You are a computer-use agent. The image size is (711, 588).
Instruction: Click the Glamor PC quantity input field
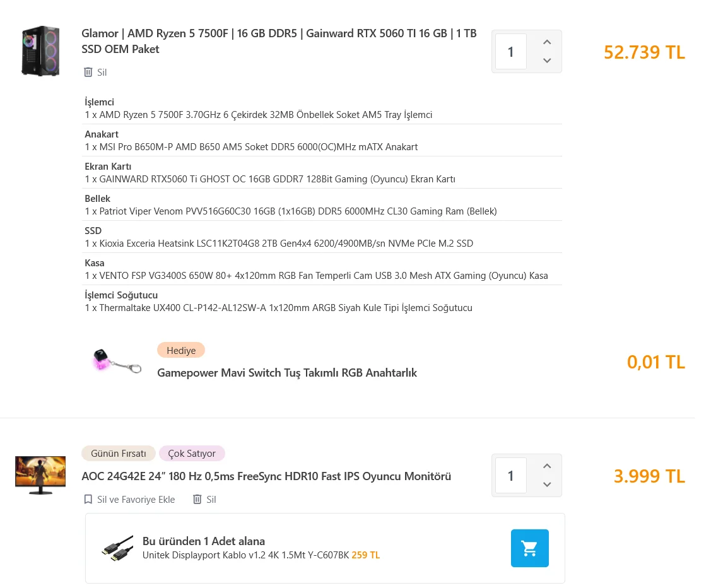[510, 52]
